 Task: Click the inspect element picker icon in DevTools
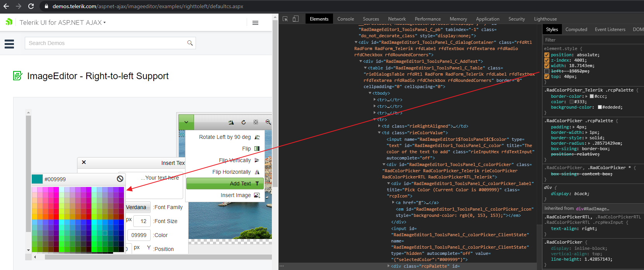click(285, 19)
